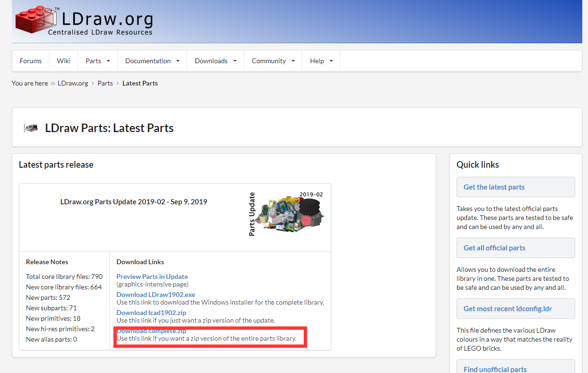This screenshot has width=588, height=373.
Task: Click the Quick links heading
Action: tap(477, 165)
